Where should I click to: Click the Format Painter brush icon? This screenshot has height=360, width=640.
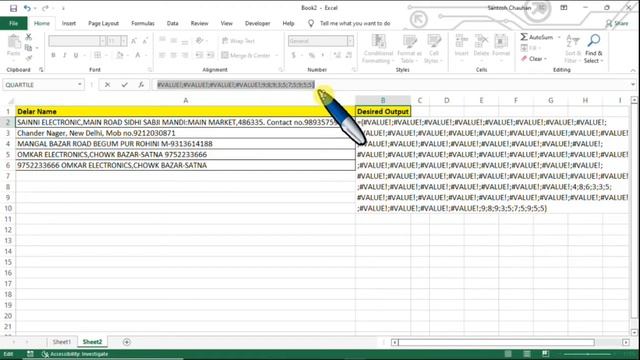pyautogui.click(x=29, y=58)
